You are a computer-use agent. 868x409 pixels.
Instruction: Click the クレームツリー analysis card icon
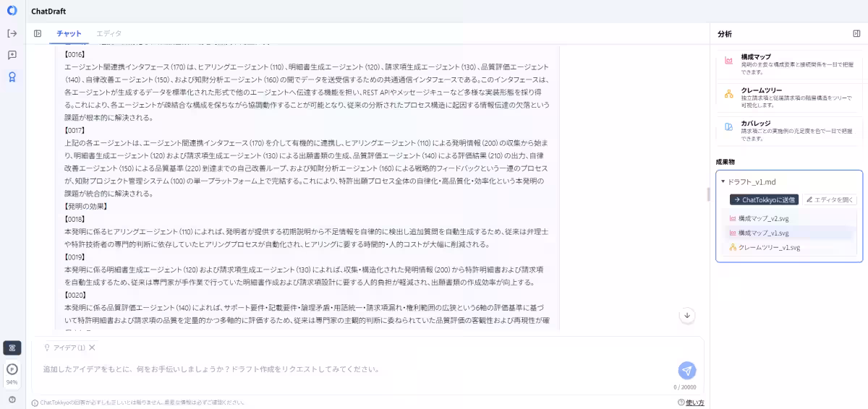point(729,94)
